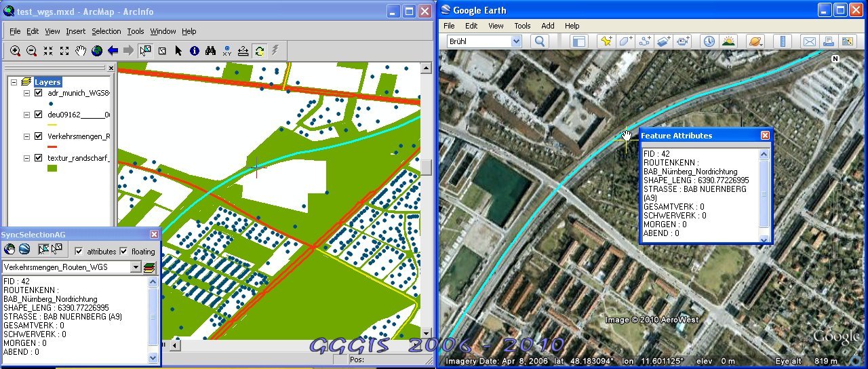Screen dimensions: 868x369
Task: Click the email envelope icon in Google Earth
Action: (x=809, y=41)
